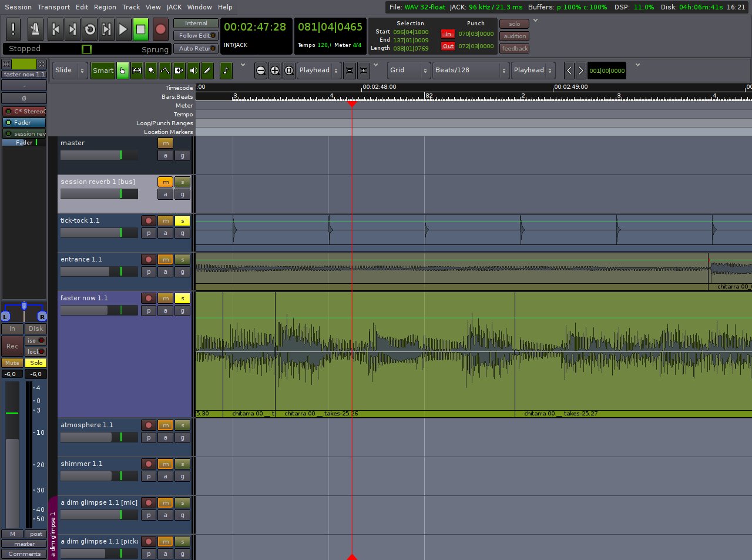Toggle the Punch In button

pos(448,34)
